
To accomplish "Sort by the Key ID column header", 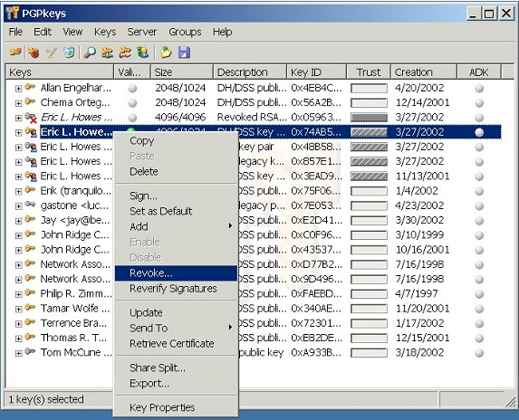I will 317,72.
